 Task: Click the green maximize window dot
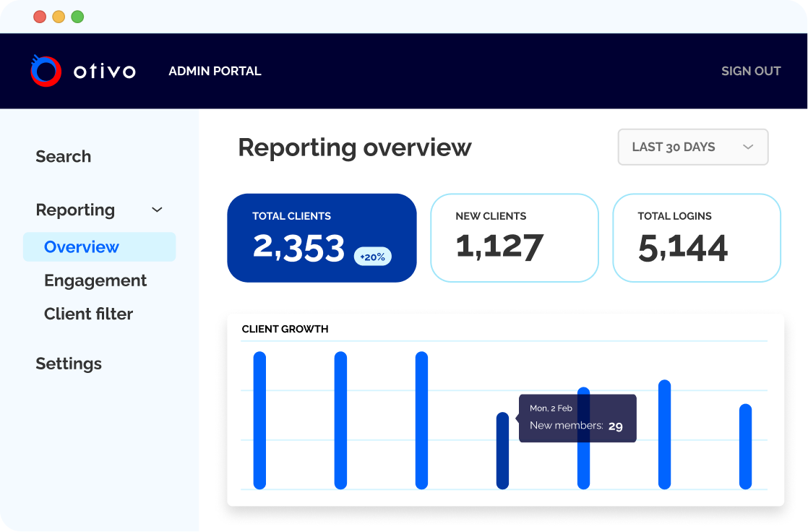click(x=78, y=17)
